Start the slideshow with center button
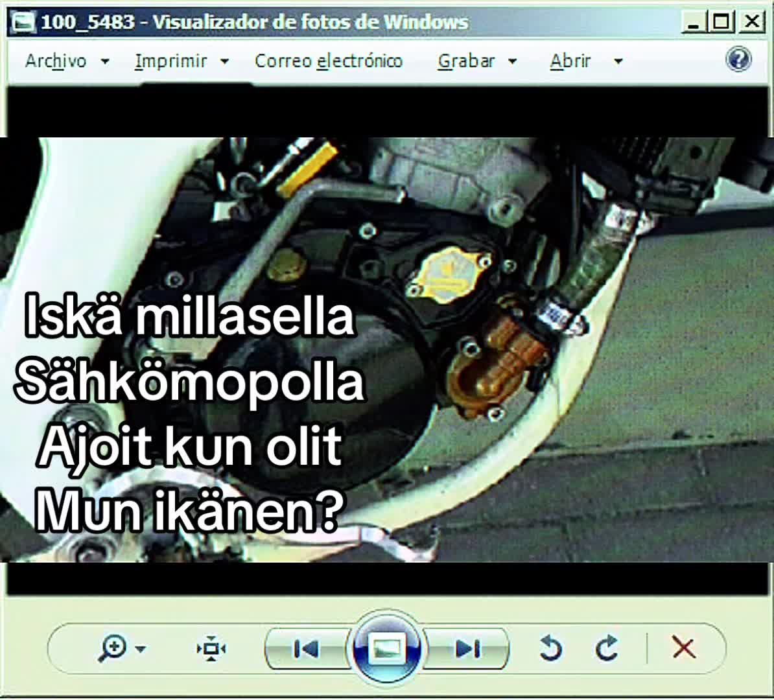The height and width of the screenshot is (700, 774). point(386,647)
